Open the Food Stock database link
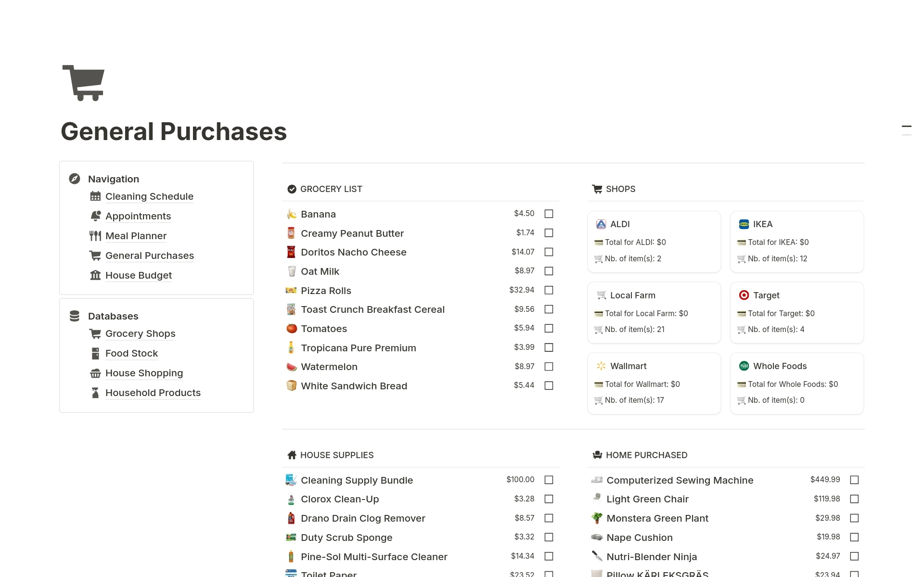 point(131,353)
